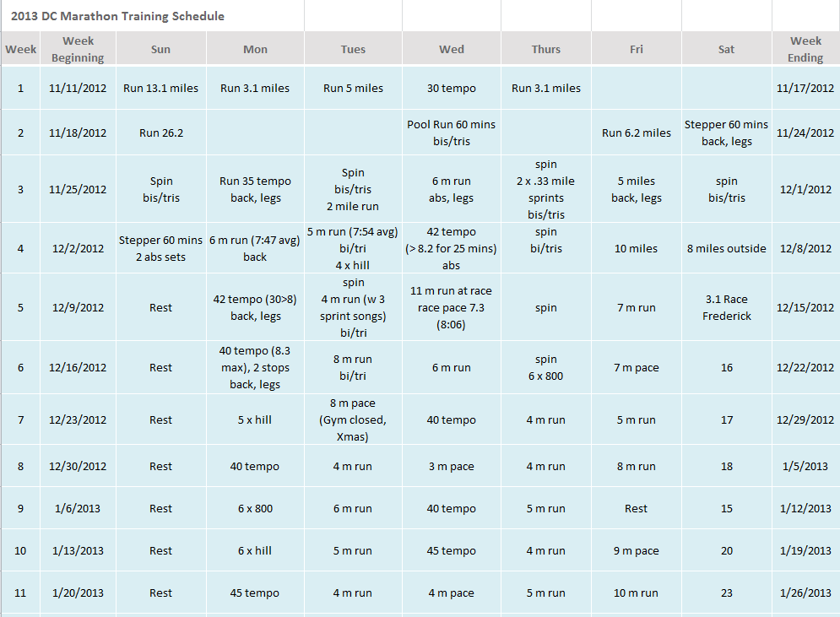Click the title cell '2013 DC Marathon Training Schedule'
Screen dimensions: 840x617
[x=117, y=16]
